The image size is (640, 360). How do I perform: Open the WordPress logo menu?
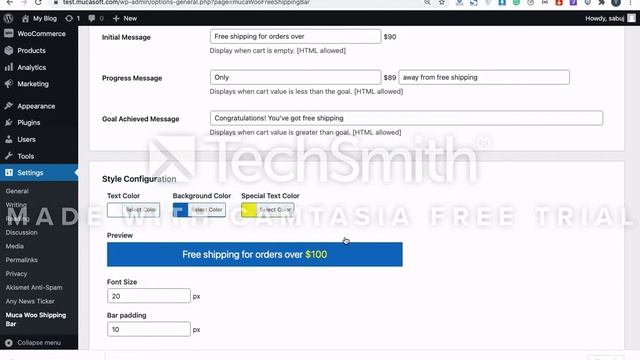click(x=8, y=18)
